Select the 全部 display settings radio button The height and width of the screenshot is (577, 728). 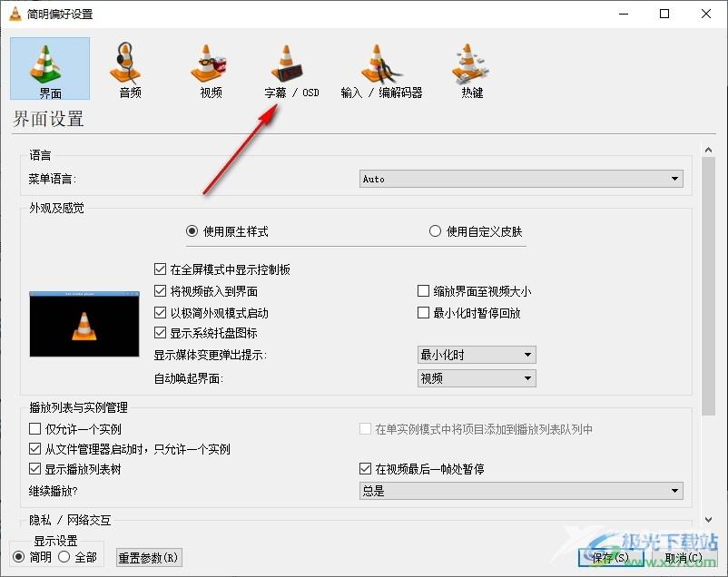click(64, 556)
